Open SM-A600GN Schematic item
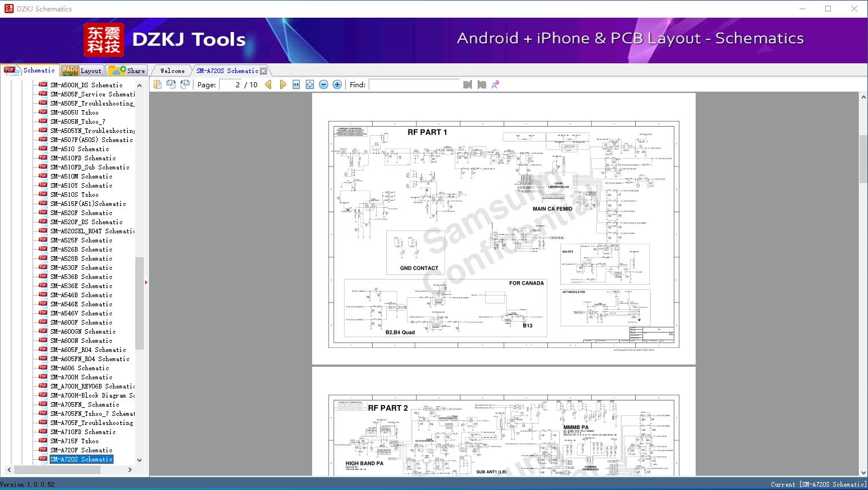868x490 pixels. tap(83, 331)
